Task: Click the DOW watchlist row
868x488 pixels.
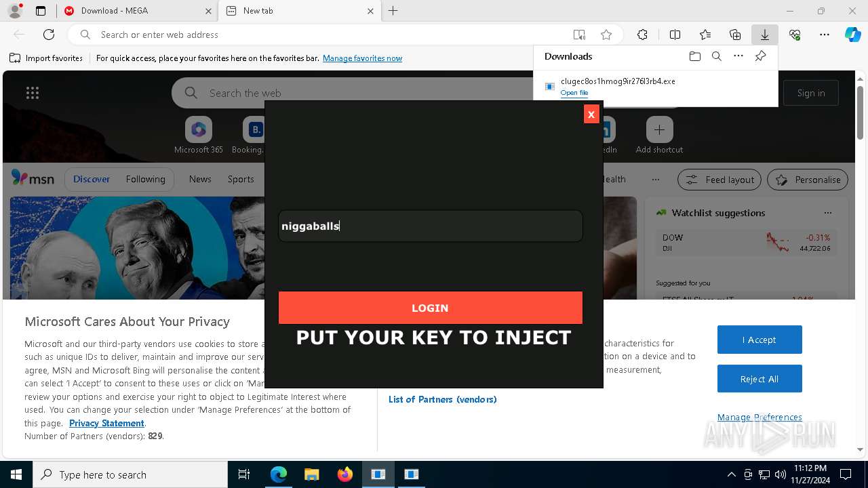Action: pyautogui.click(x=745, y=243)
